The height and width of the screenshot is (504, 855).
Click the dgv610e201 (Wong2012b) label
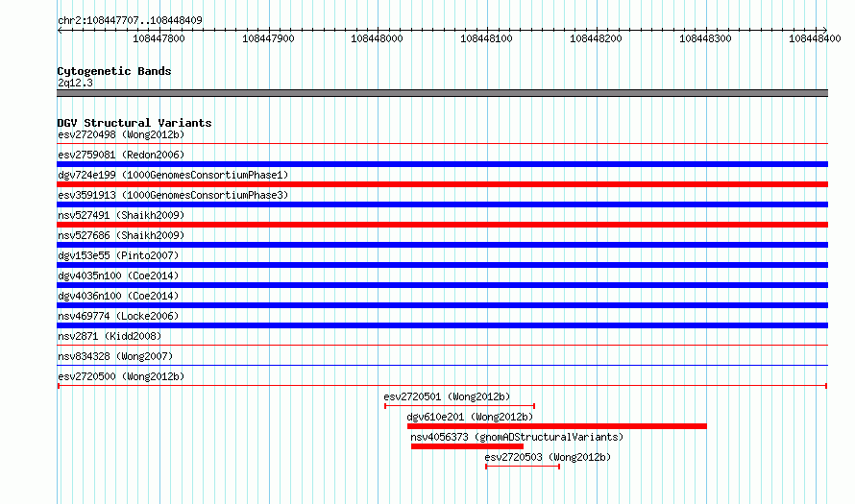pos(470,417)
